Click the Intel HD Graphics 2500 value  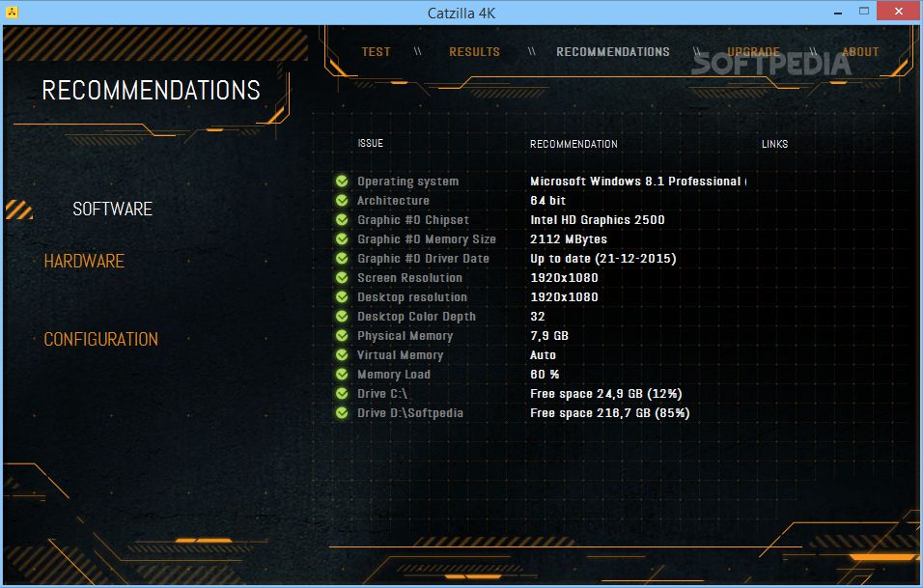pyautogui.click(x=598, y=219)
